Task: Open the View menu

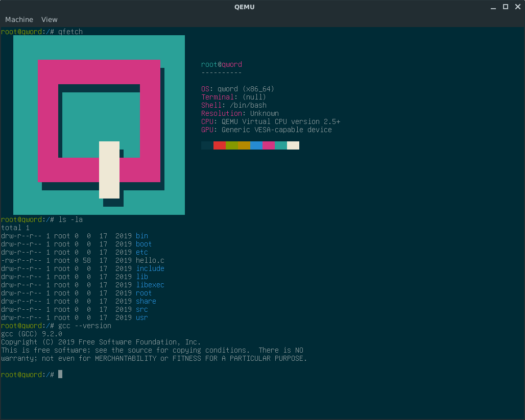Action: pos(50,19)
